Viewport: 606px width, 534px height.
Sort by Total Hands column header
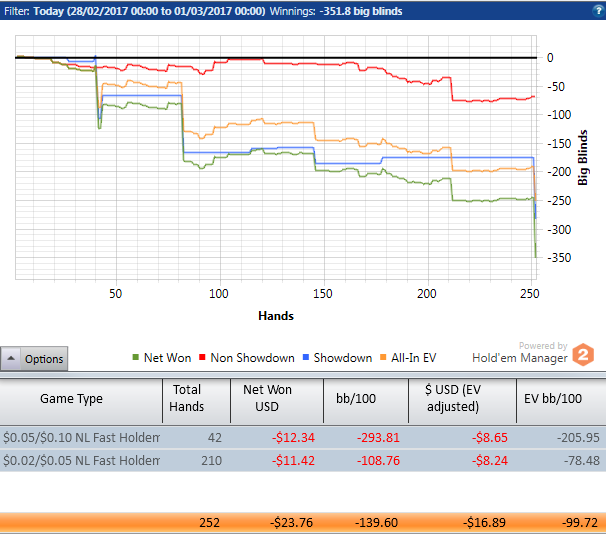(196, 401)
